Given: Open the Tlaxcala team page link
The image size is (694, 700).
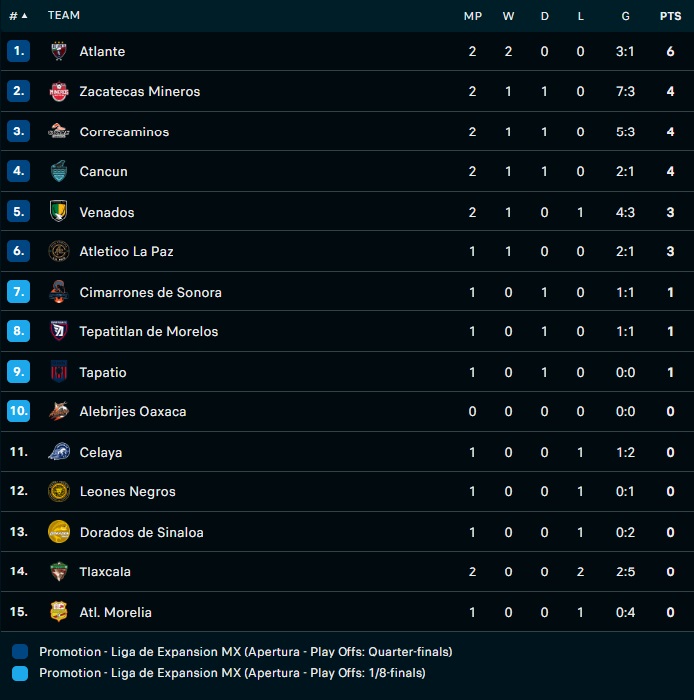Looking at the screenshot, I should click(105, 572).
